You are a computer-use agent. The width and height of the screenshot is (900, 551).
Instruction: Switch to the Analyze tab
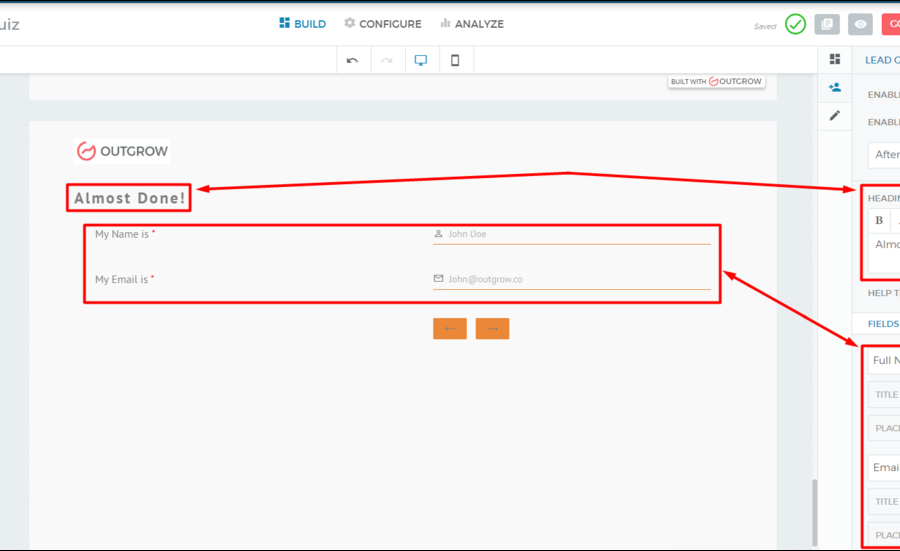point(472,24)
